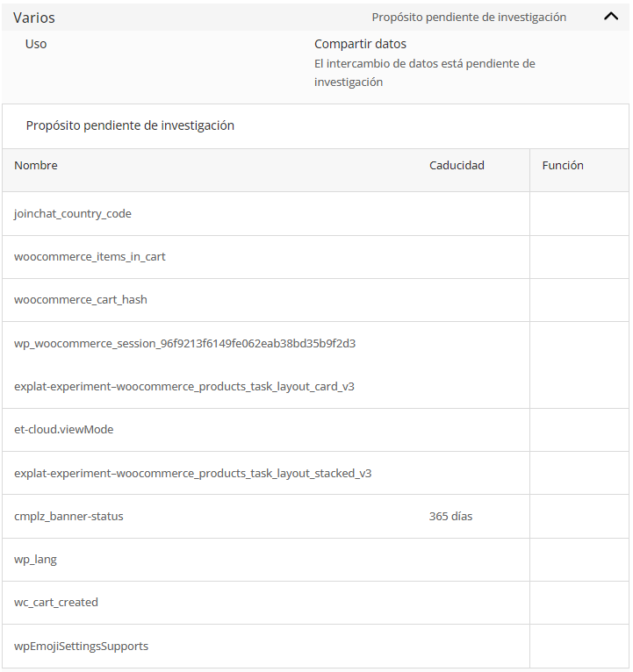This screenshot has width=633, height=672.
Task: Click the cmplz_banner-status cookie name
Action: pos(68,516)
